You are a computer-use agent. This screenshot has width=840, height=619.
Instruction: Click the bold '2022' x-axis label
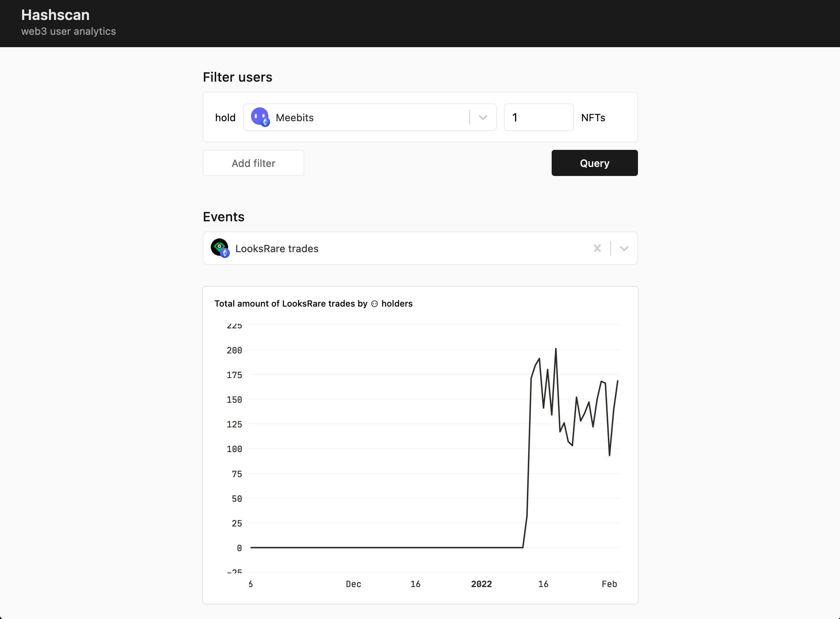482,584
